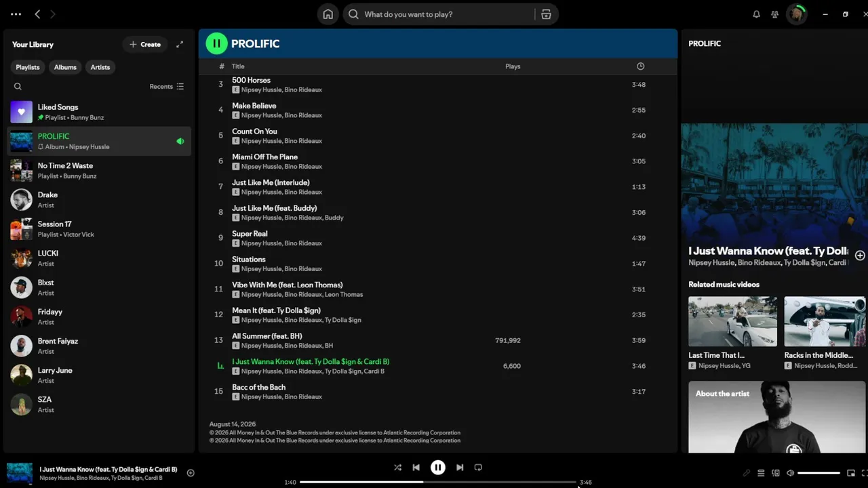Image resolution: width=868 pixels, height=488 pixels.
Task: Click the Create button
Action: (145, 45)
